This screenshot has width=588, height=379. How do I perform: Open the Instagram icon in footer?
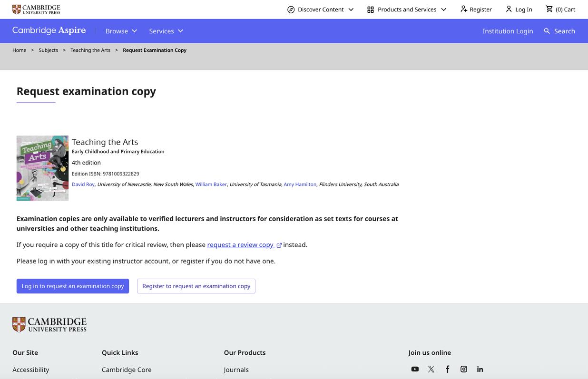pyautogui.click(x=464, y=369)
